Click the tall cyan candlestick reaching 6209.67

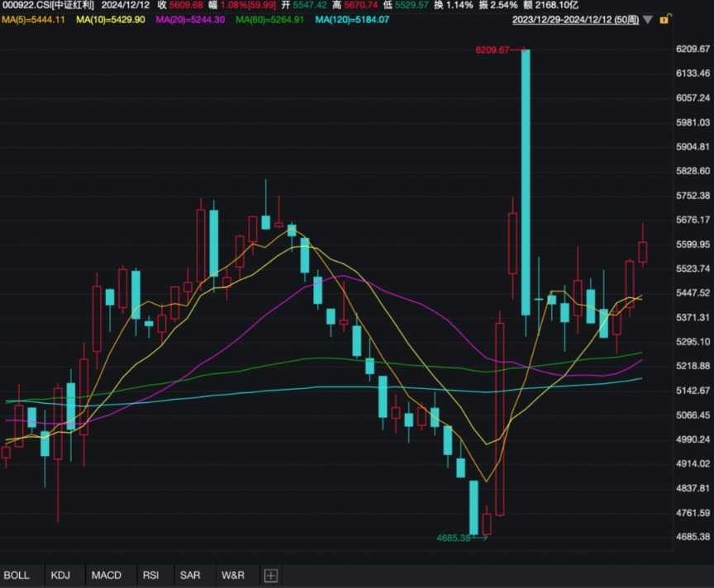pyautogui.click(x=526, y=182)
